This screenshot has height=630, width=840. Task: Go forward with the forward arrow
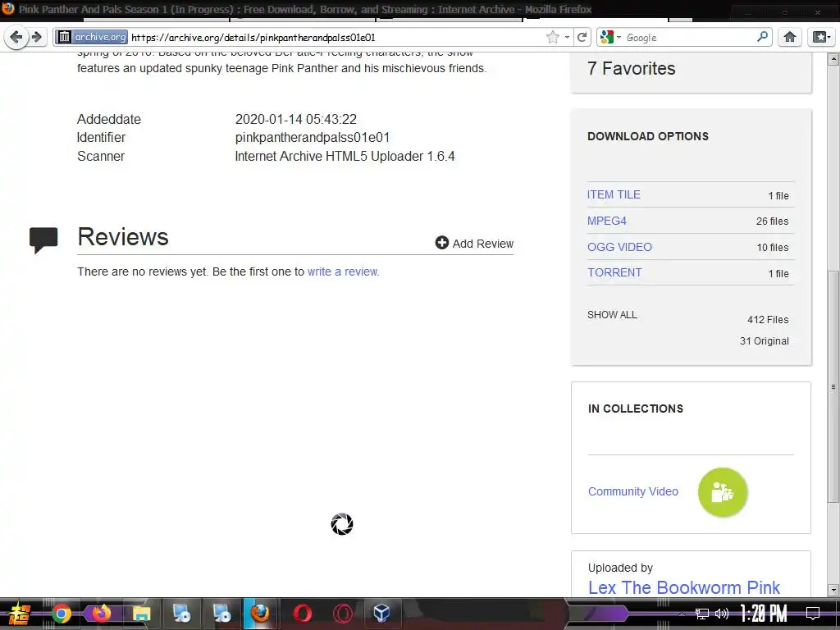[x=36, y=37]
